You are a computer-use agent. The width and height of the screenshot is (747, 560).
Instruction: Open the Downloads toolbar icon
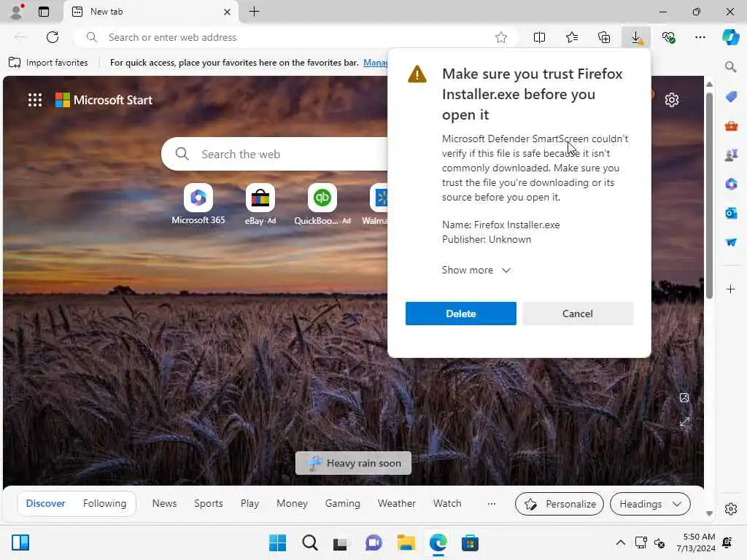point(636,37)
